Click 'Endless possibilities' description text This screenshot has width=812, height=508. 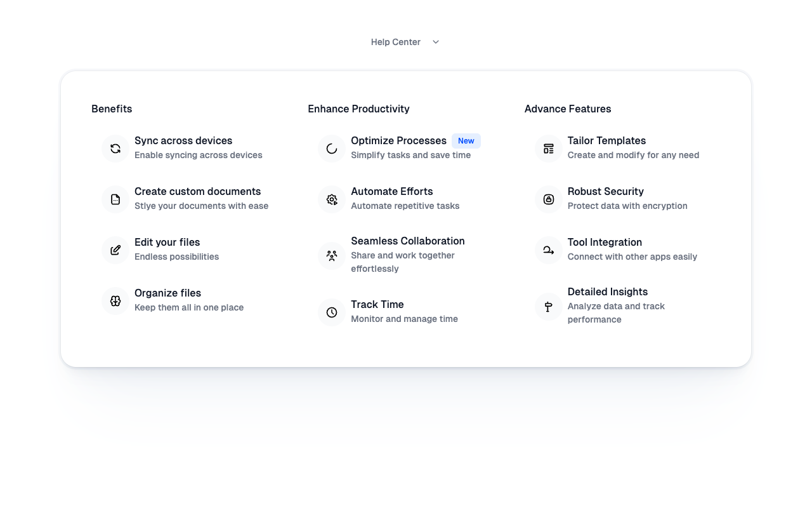[x=176, y=257]
